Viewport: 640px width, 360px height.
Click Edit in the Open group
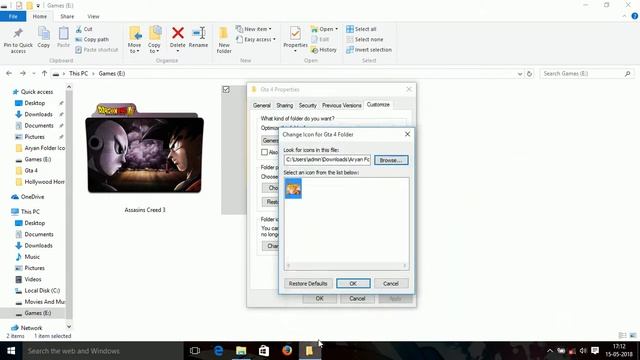click(x=320, y=39)
